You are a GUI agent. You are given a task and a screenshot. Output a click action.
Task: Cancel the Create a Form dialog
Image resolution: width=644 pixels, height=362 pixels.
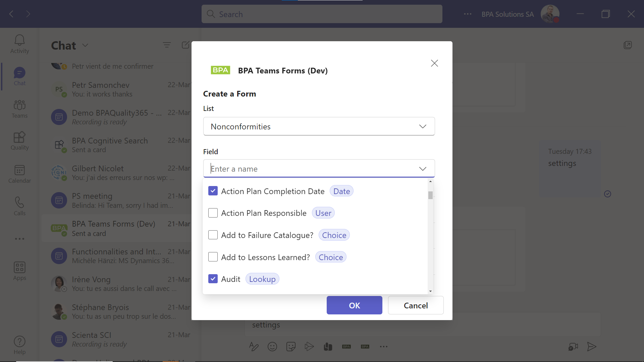pos(416,305)
